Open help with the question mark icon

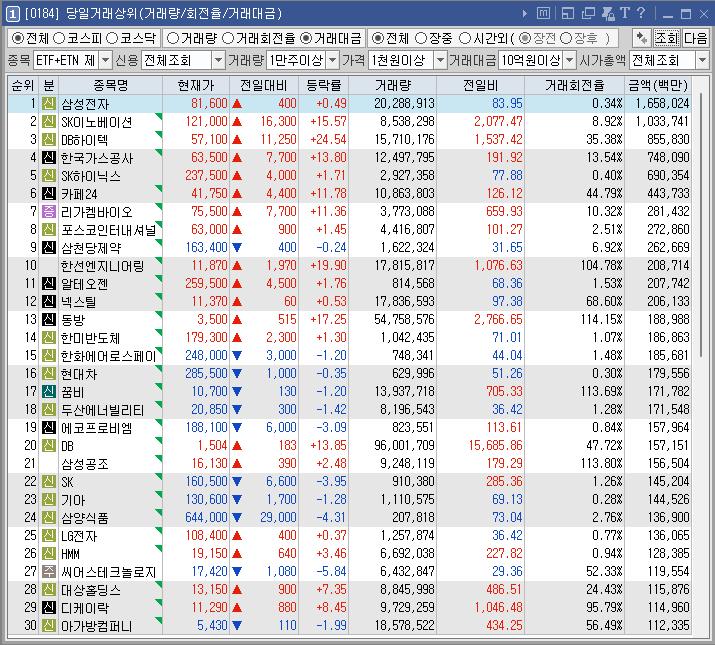click(x=641, y=13)
